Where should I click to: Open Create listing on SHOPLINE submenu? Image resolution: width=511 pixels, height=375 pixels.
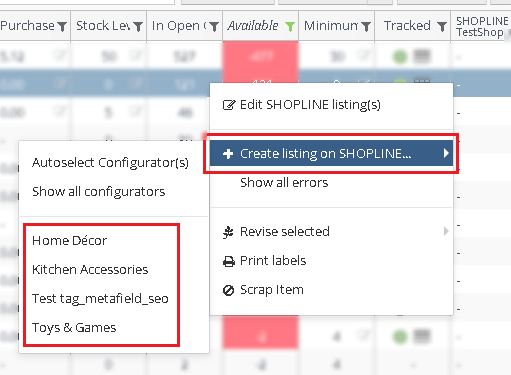click(331, 153)
